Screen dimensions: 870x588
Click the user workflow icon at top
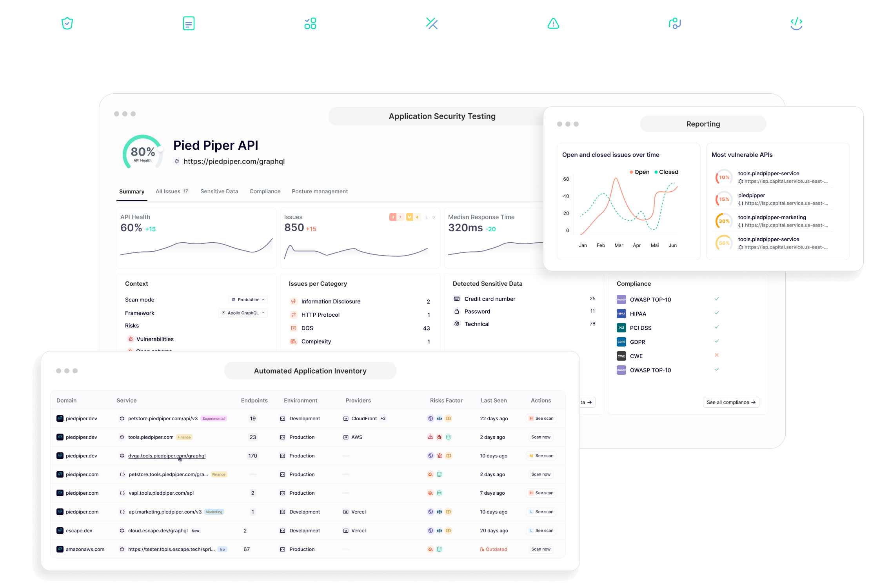[x=675, y=24]
